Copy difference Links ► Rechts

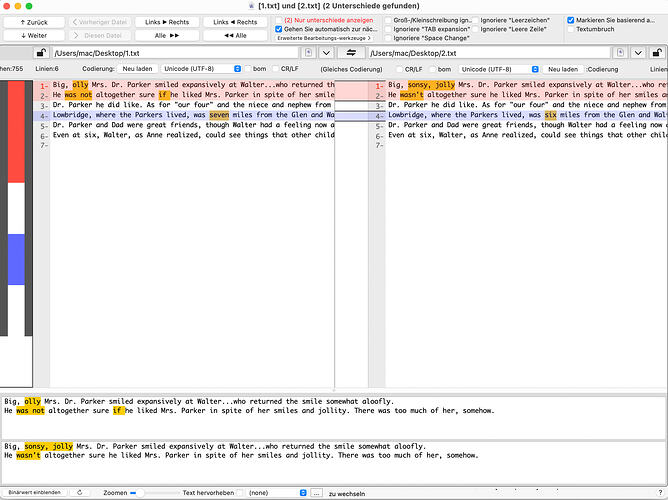pos(167,22)
